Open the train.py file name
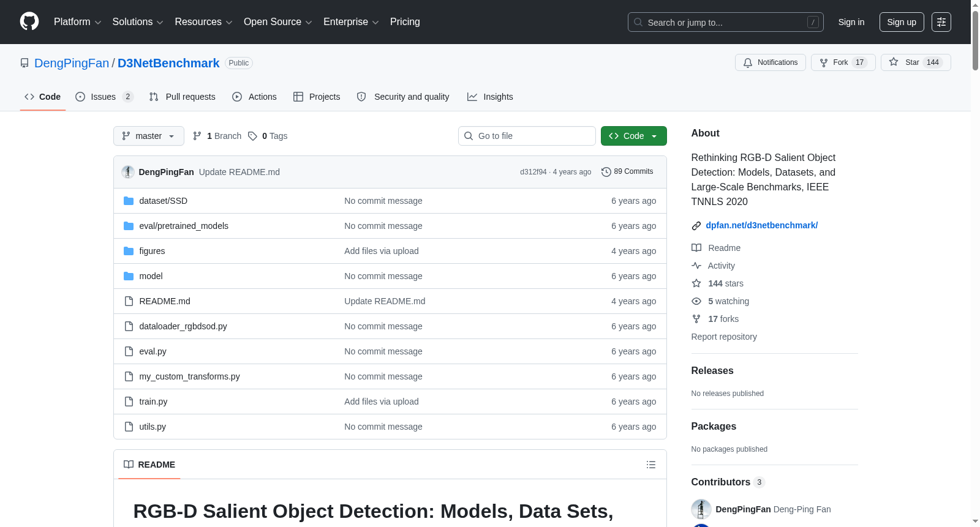The image size is (980, 527). [153, 402]
